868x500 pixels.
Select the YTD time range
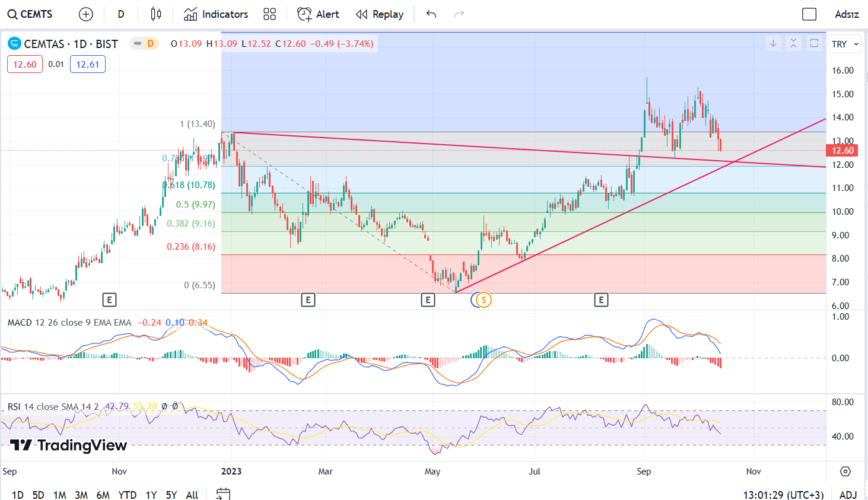pyautogui.click(x=128, y=495)
